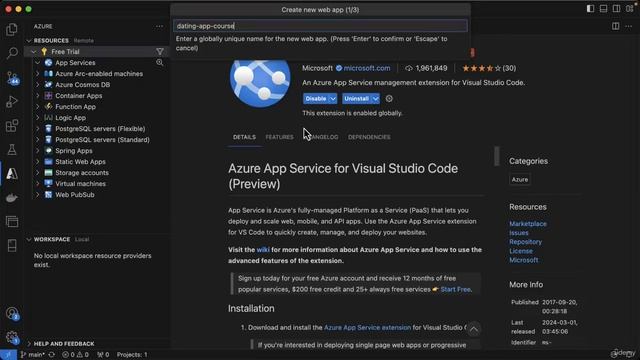Click the details pane scrollbar
This screenshot has width=640, height=360.
(x=497, y=156)
